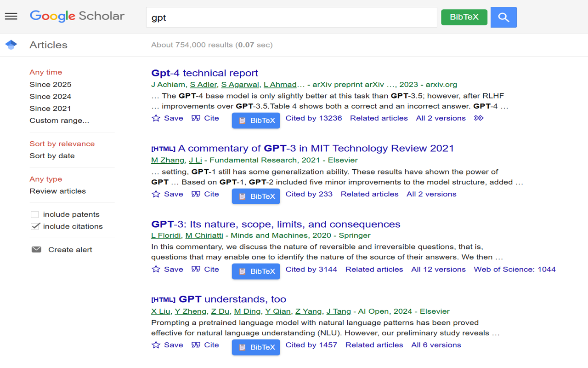Open Cited by 13236 link
The image size is (588, 368).
314,118
